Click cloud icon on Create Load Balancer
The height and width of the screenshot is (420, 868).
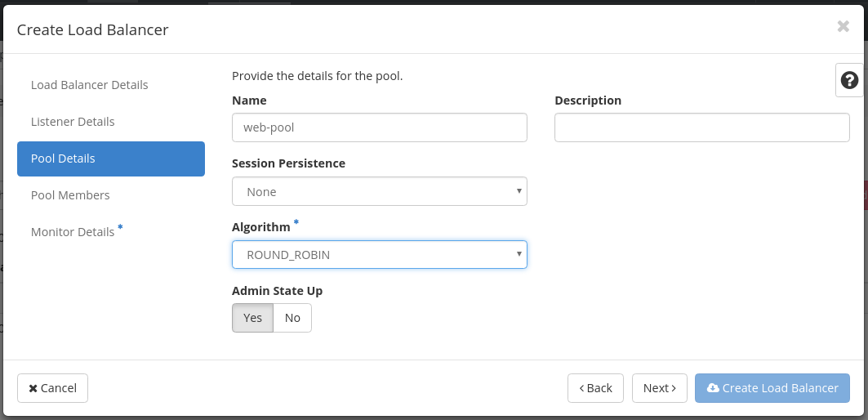(x=714, y=388)
